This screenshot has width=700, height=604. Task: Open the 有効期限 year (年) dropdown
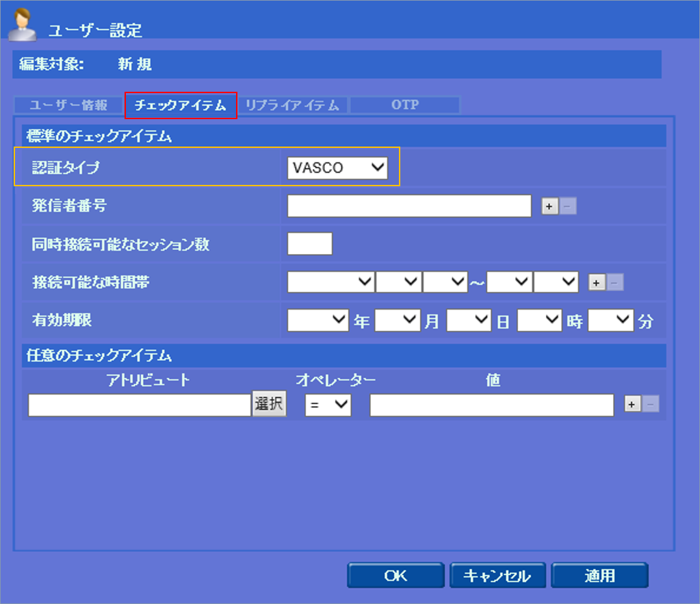317,320
